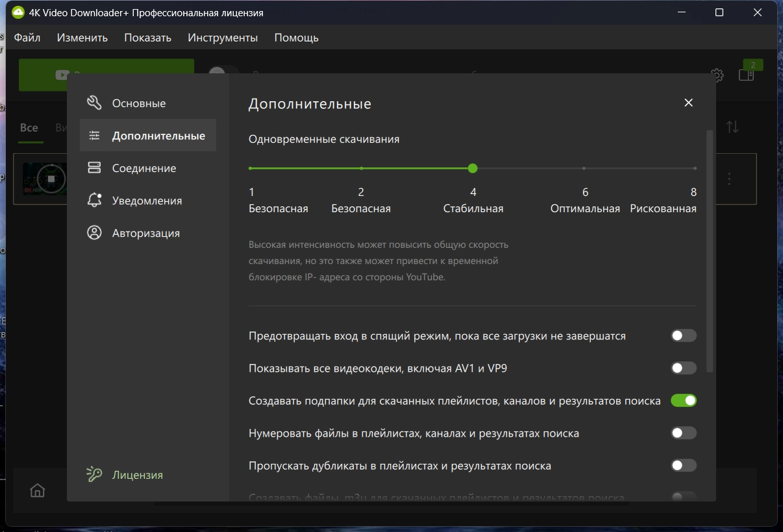Open the Соединение settings section
Image resolution: width=783 pixels, height=532 pixels.
point(147,168)
